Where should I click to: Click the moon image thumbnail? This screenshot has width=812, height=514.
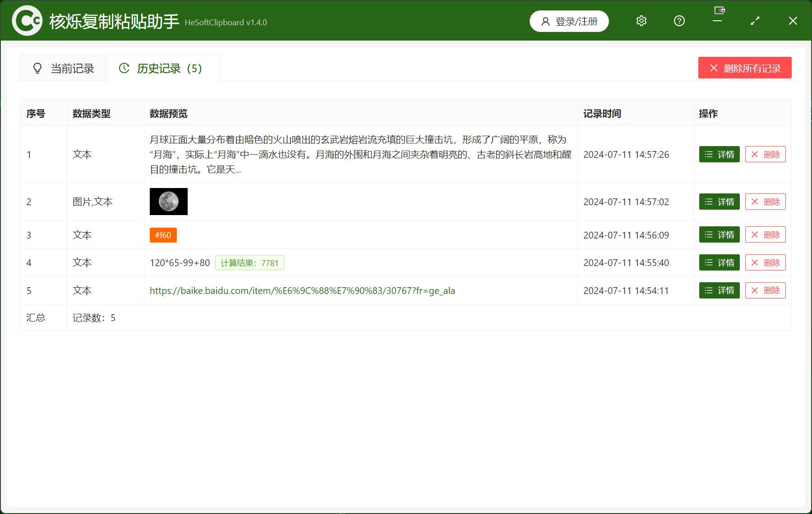click(x=168, y=202)
